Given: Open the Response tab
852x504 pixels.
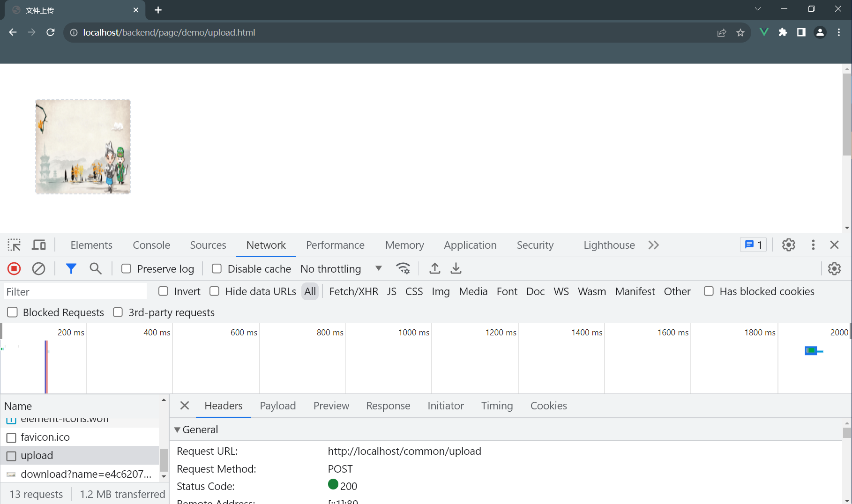Looking at the screenshot, I should pyautogui.click(x=388, y=406).
